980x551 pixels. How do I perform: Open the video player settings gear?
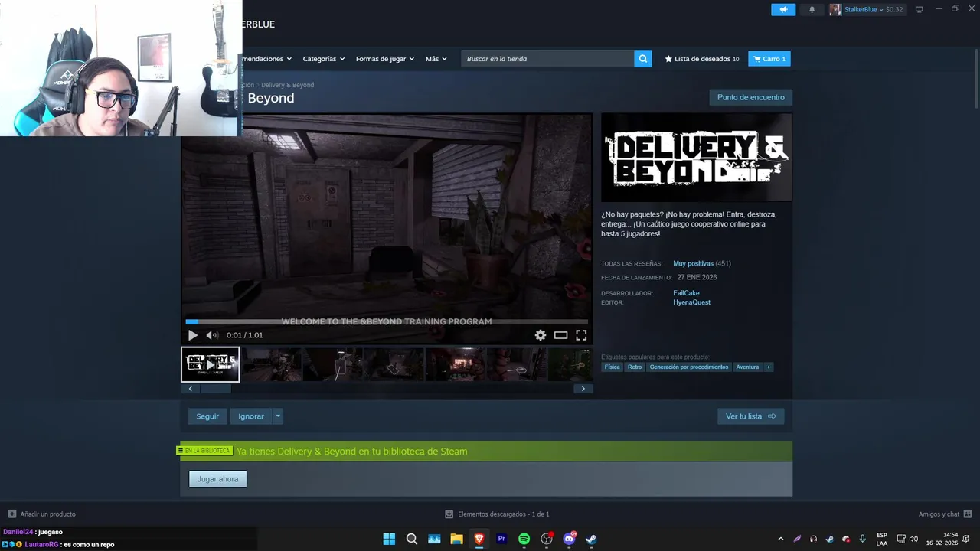[x=541, y=335]
